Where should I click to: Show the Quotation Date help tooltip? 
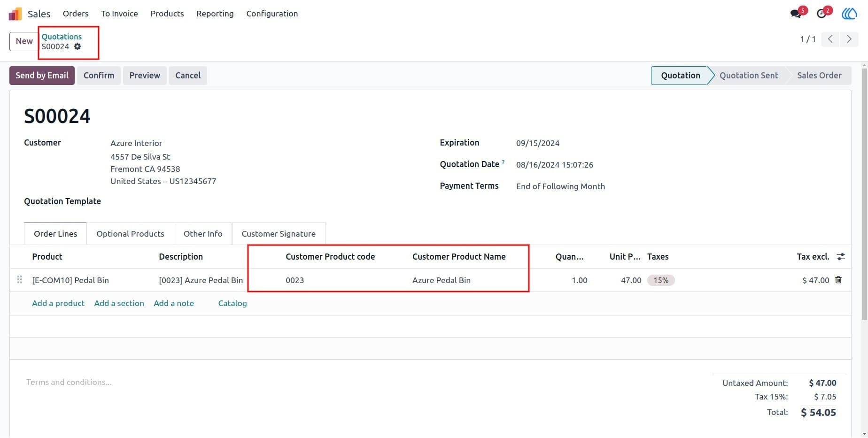click(503, 162)
